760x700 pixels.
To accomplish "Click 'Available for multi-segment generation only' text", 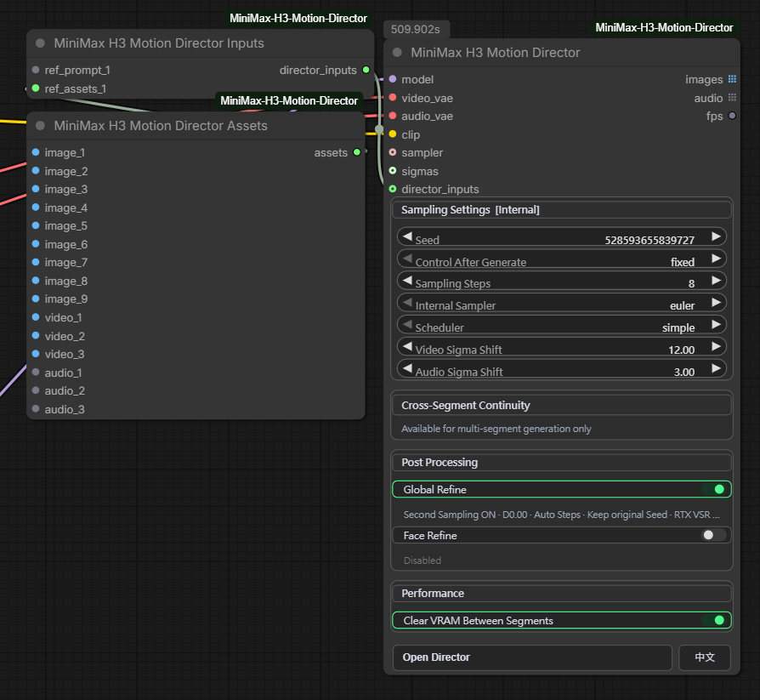I will tap(496, 429).
